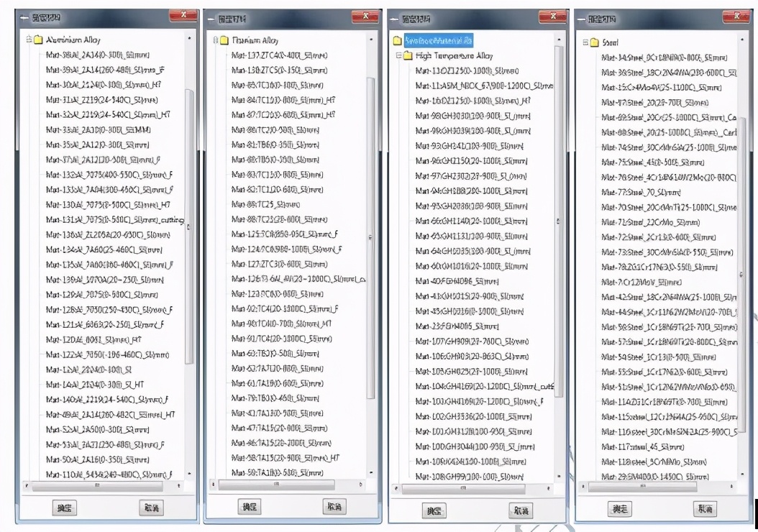Click scroll-up arrow in Steel window
Image resolution: width=758 pixels, height=532 pixels.
point(742,39)
